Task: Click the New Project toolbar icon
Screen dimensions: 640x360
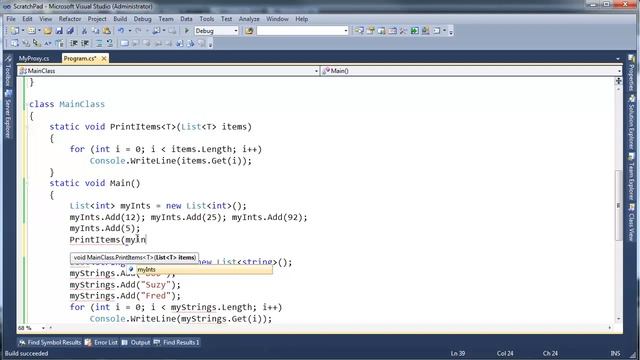Action: [14, 31]
